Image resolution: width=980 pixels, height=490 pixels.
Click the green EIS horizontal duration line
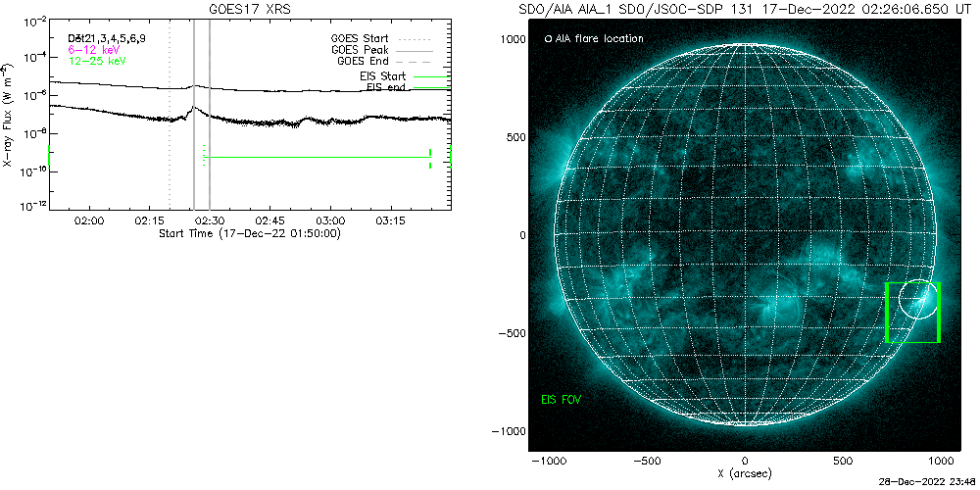pos(317,158)
